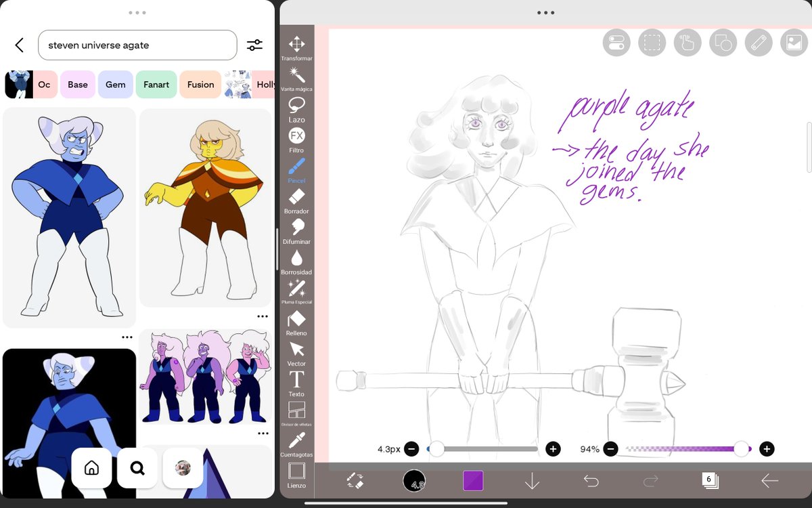Select the Difuminar smudge tool
Image resolution: width=812 pixels, height=508 pixels.
(296, 232)
